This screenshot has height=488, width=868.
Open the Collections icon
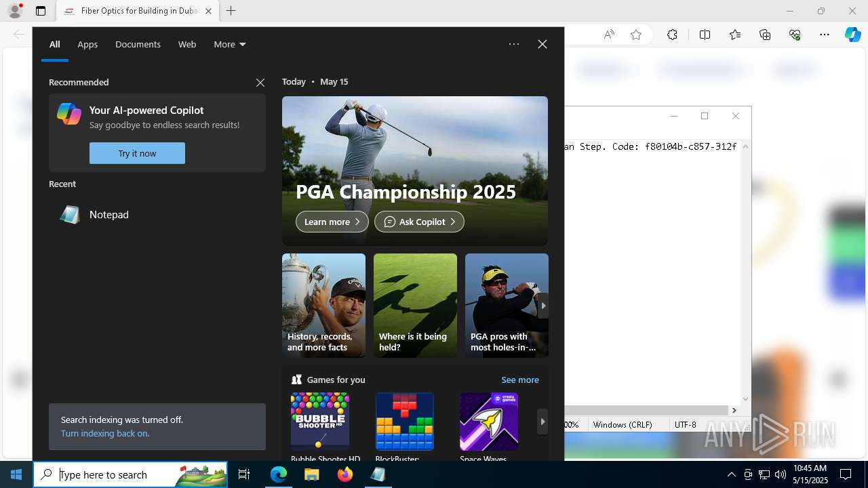coord(765,35)
